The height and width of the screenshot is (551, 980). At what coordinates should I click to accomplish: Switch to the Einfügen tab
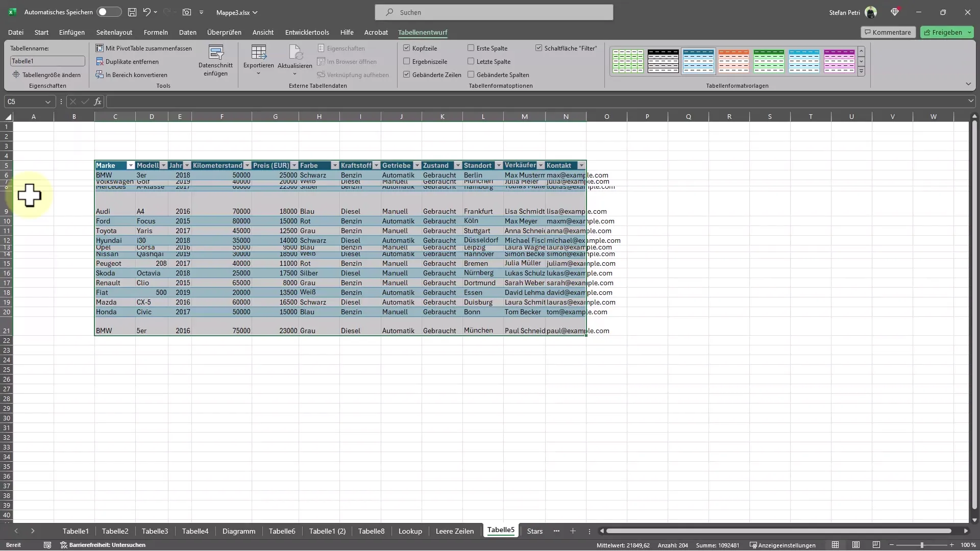[72, 32]
